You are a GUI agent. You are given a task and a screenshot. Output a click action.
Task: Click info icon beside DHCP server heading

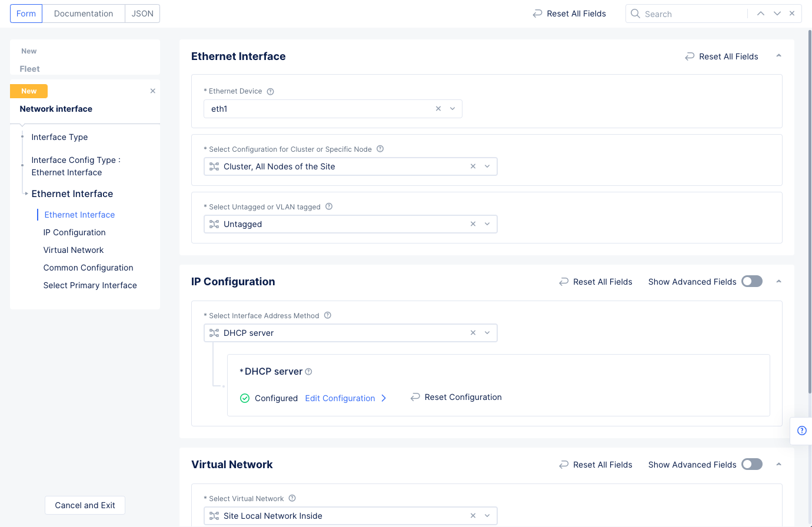308,372
